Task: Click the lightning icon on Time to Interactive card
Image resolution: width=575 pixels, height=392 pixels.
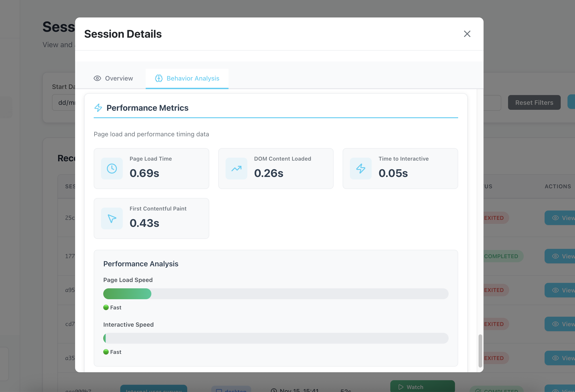Action: click(x=361, y=168)
